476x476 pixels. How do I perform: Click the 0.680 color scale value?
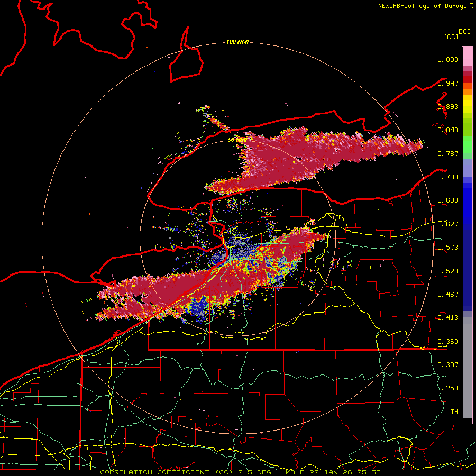[448, 200]
